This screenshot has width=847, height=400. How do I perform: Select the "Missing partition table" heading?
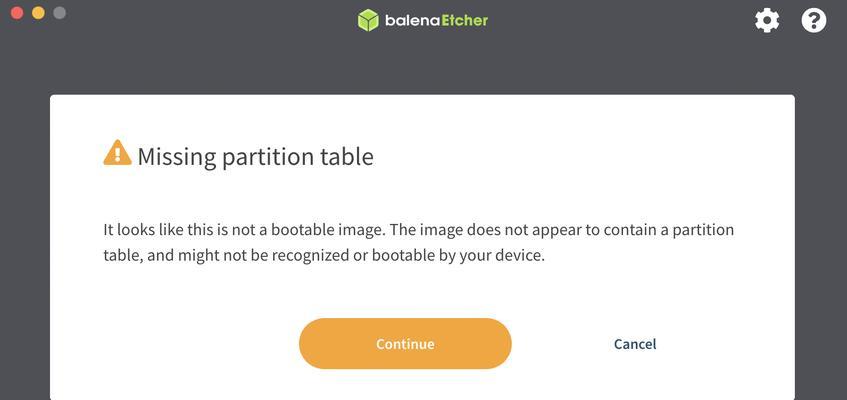tap(256, 157)
